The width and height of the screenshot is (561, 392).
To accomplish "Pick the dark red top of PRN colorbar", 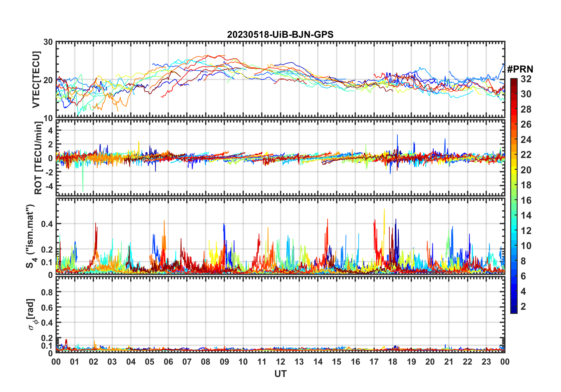I will point(514,82).
